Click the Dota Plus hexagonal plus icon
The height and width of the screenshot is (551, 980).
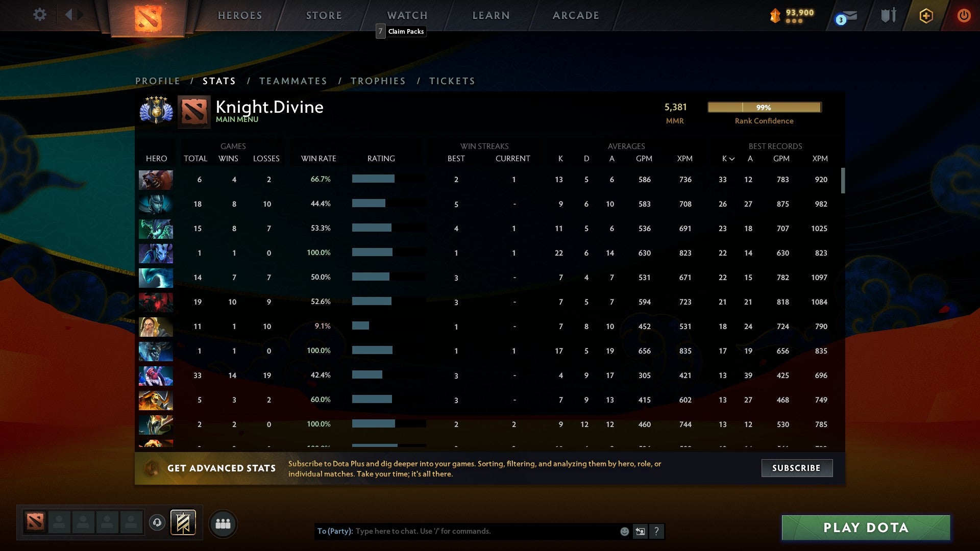pos(926,15)
